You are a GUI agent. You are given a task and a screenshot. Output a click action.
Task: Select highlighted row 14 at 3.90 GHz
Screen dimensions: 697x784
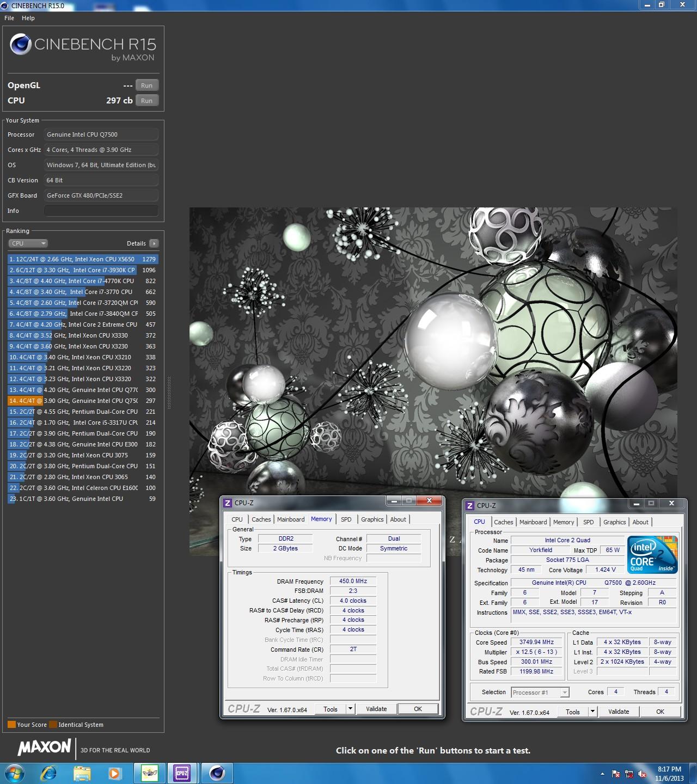83,401
